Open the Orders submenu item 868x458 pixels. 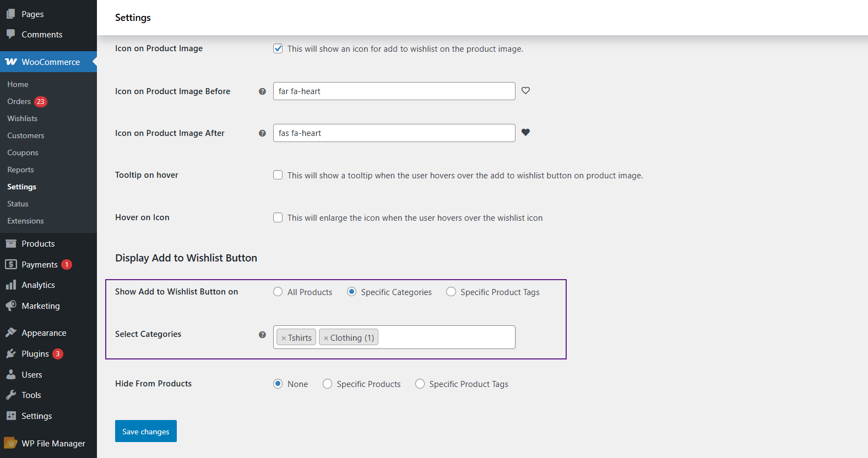(x=19, y=101)
